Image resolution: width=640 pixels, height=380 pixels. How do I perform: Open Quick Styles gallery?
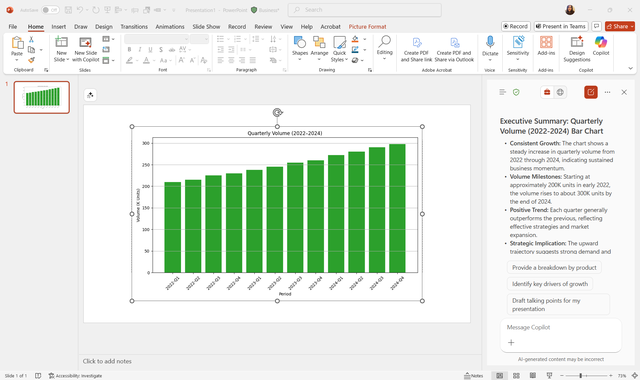click(339, 49)
